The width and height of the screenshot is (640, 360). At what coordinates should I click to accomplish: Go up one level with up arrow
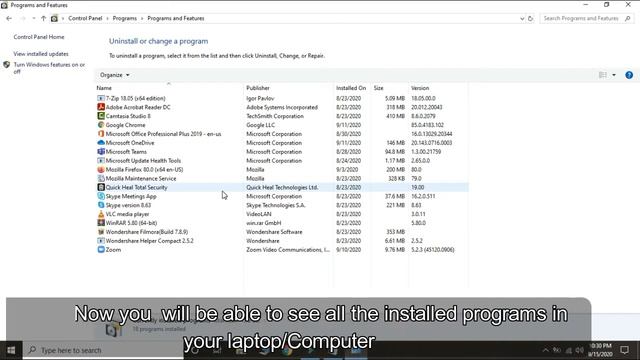pos(43,18)
